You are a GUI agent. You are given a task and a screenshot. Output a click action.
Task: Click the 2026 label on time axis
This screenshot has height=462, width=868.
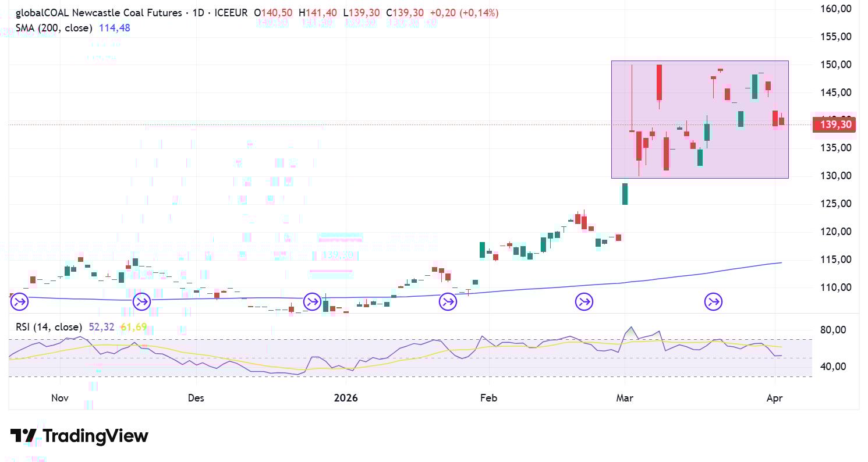pos(346,398)
